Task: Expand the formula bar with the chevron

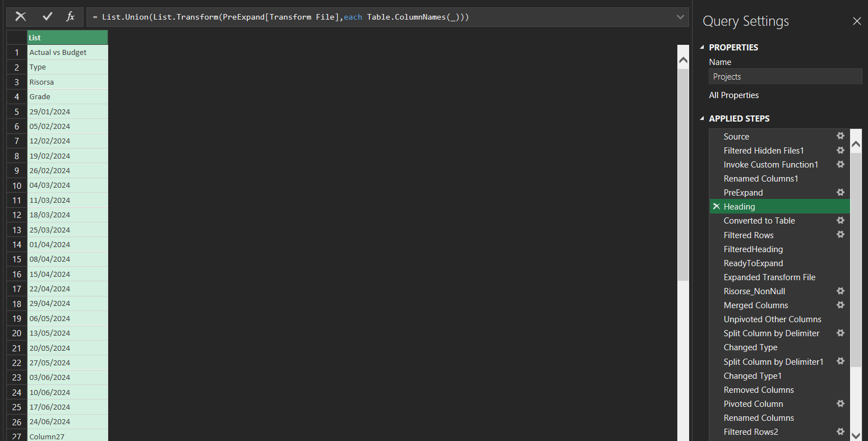Action: pos(681,17)
